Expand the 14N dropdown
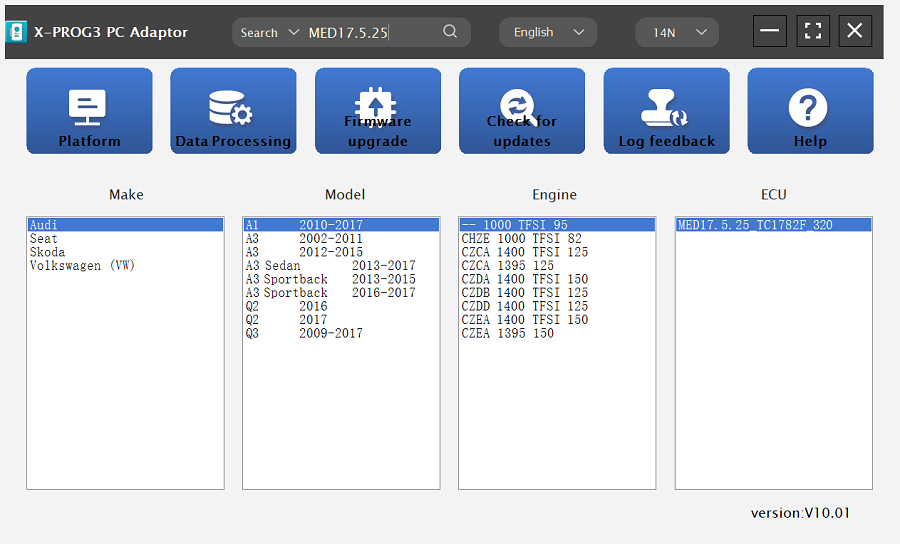 click(x=677, y=32)
